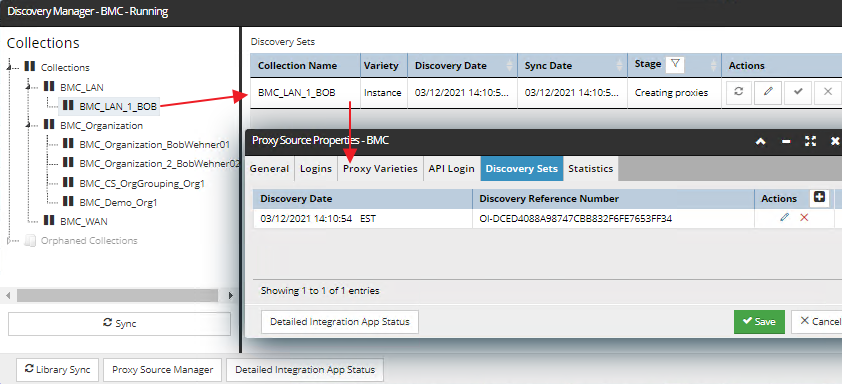
Task: Collapse the BMC_Organization tree node
Action: (28, 125)
